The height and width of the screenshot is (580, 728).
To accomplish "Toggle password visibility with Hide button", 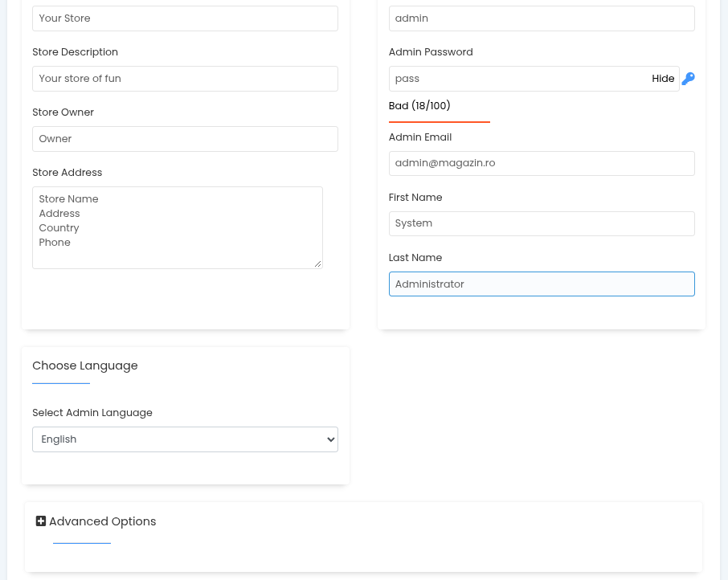I will tap(663, 79).
